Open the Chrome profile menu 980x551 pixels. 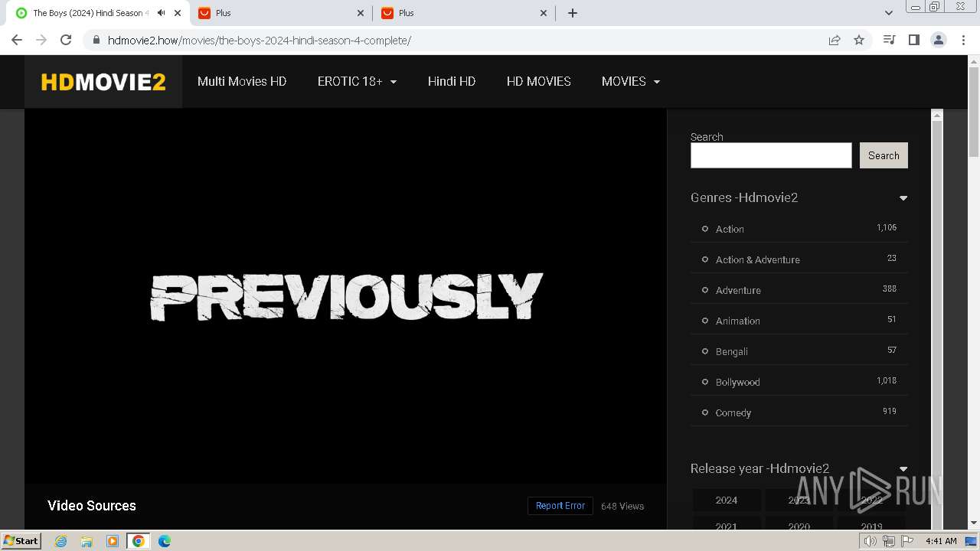939,40
